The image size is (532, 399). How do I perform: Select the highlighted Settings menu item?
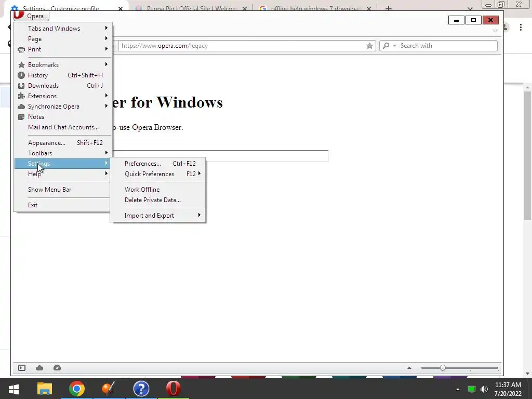(63, 164)
